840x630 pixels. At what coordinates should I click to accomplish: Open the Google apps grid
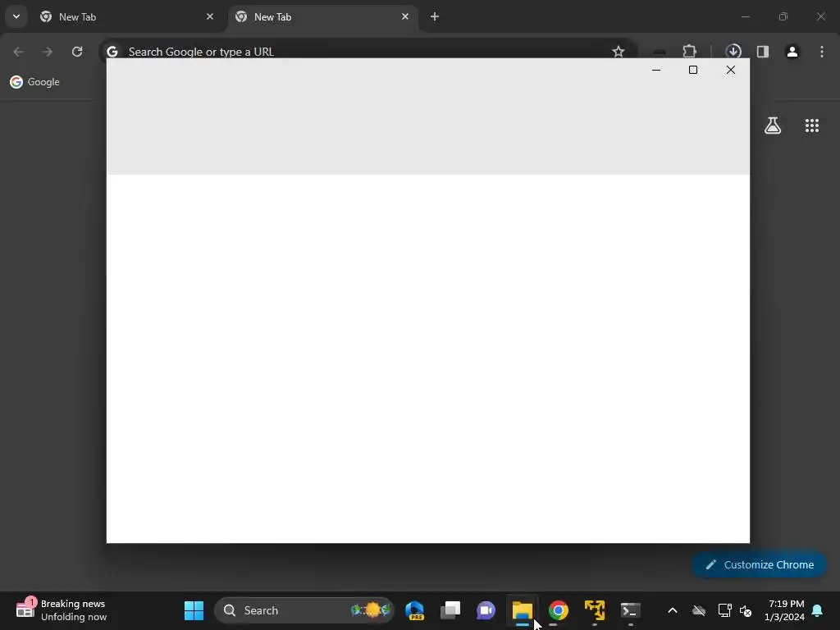tap(812, 126)
